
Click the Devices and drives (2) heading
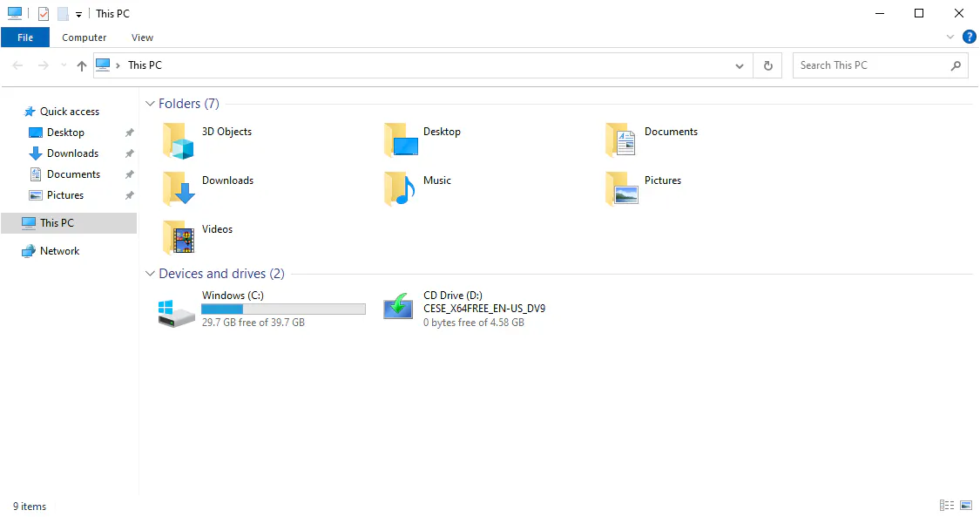[x=221, y=274]
